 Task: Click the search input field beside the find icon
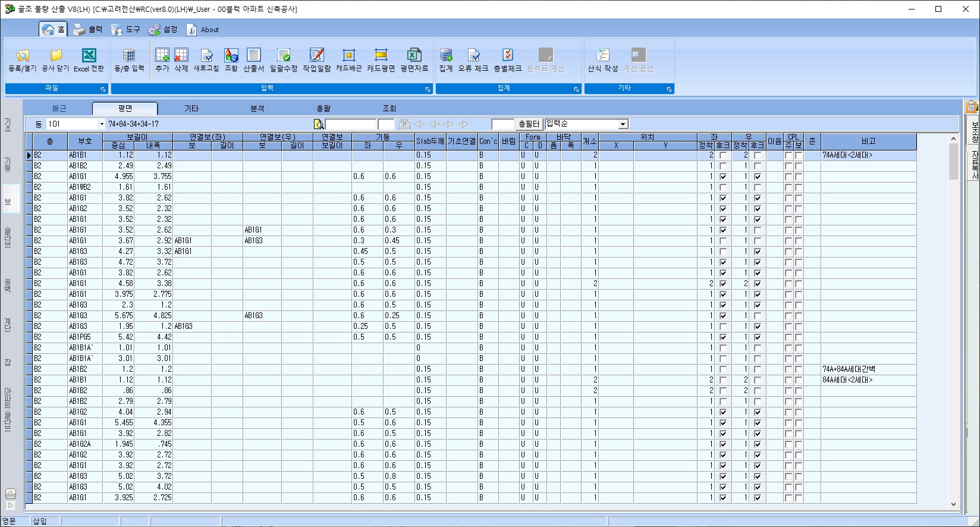pos(351,124)
